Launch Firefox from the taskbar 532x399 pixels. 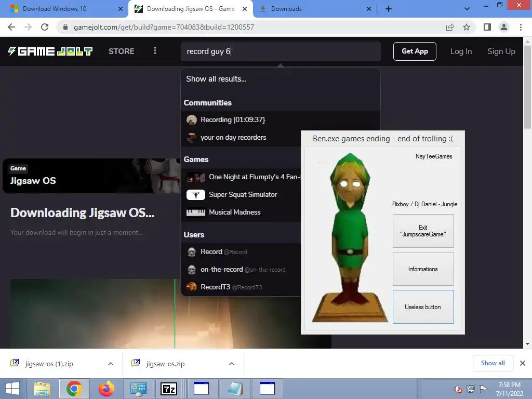[106, 389]
